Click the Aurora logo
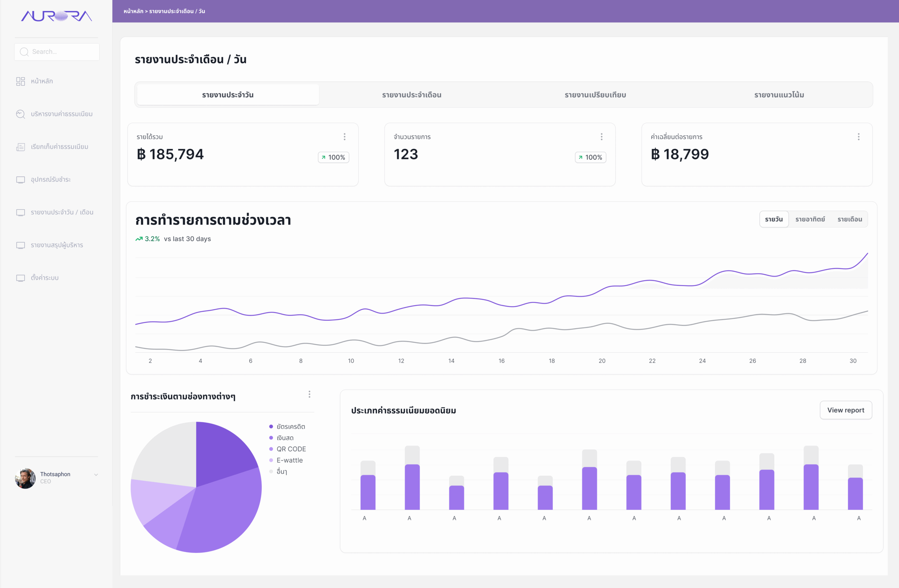 (x=57, y=16)
